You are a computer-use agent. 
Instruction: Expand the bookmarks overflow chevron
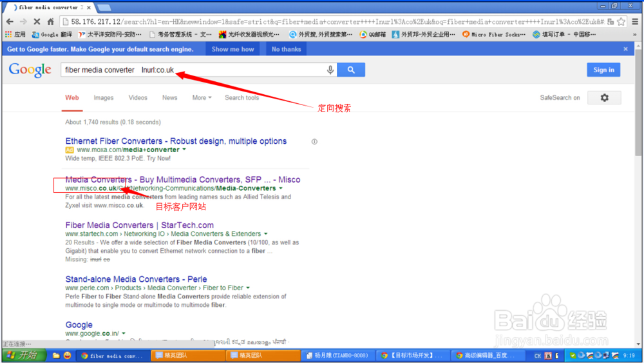(634, 35)
